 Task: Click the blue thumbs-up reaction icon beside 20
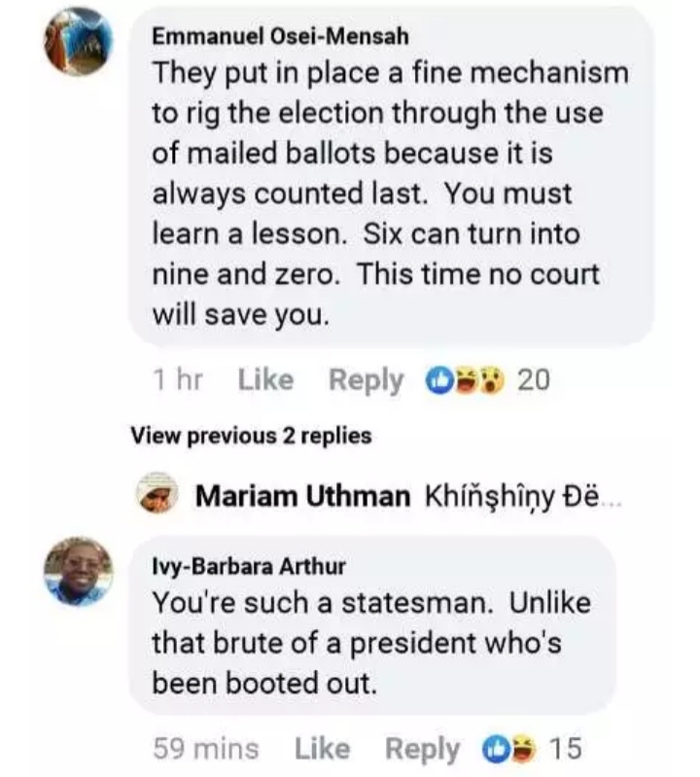[x=440, y=380]
